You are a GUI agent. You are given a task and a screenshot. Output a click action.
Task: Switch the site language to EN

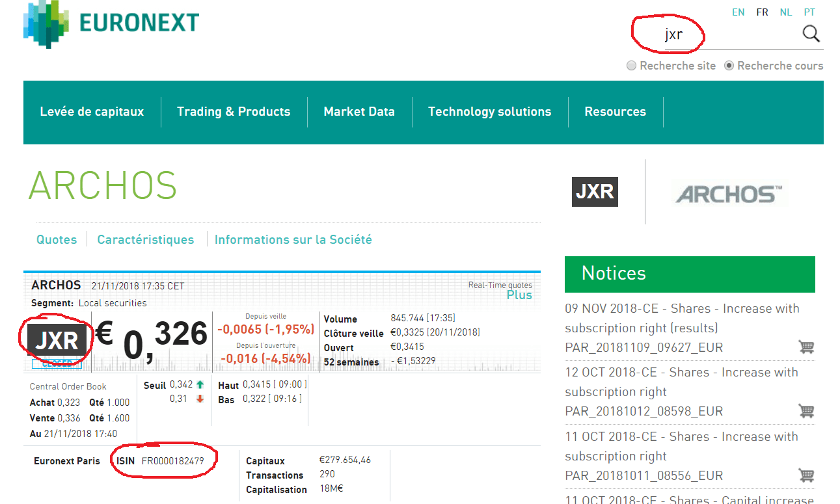tap(738, 12)
